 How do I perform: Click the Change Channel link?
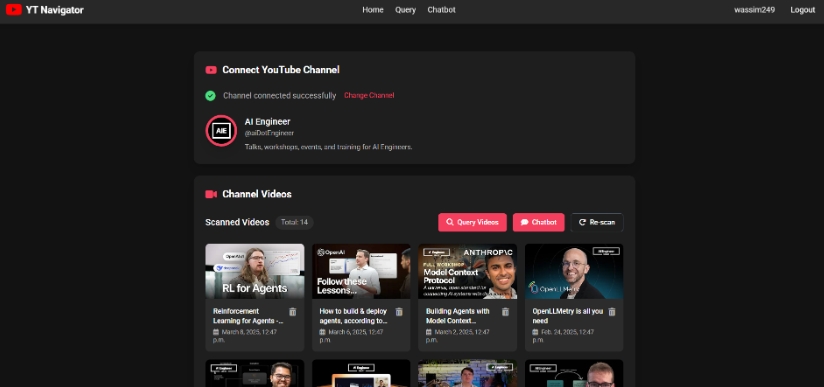369,96
